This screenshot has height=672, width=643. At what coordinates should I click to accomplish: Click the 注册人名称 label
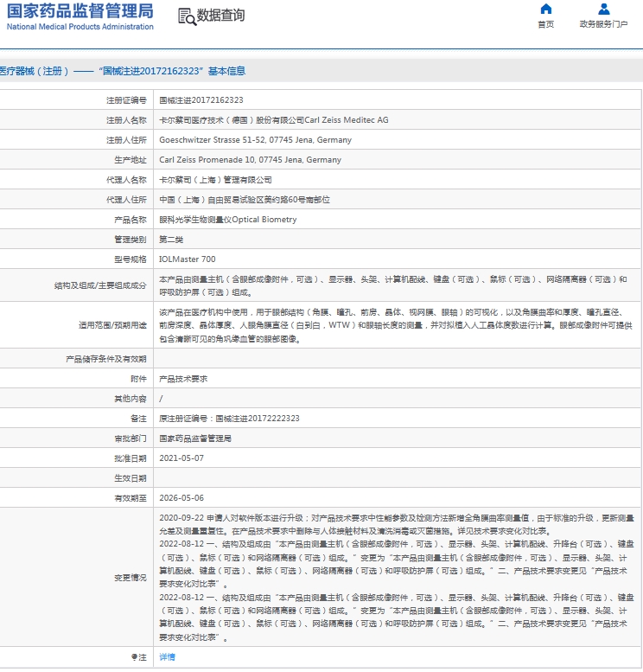[x=126, y=120]
